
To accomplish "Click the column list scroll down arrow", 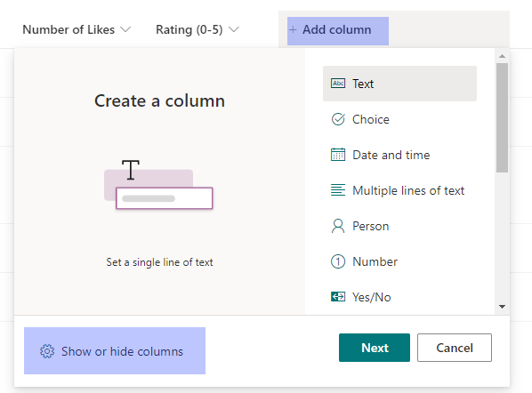I will click(x=502, y=307).
